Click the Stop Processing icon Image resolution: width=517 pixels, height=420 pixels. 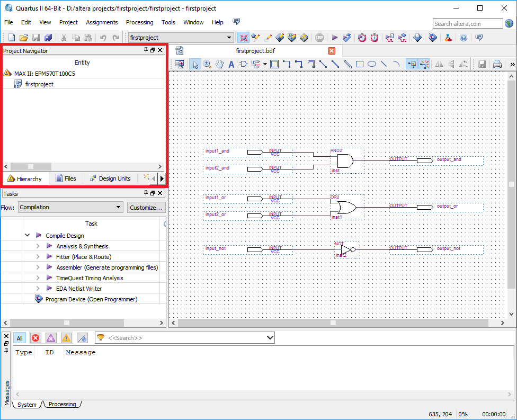point(319,38)
